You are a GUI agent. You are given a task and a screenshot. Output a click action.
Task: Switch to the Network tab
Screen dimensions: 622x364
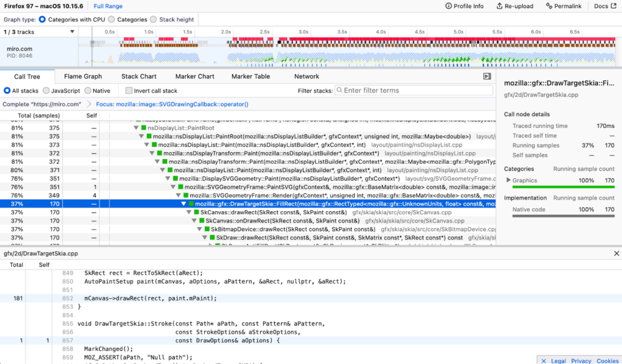tap(307, 76)
